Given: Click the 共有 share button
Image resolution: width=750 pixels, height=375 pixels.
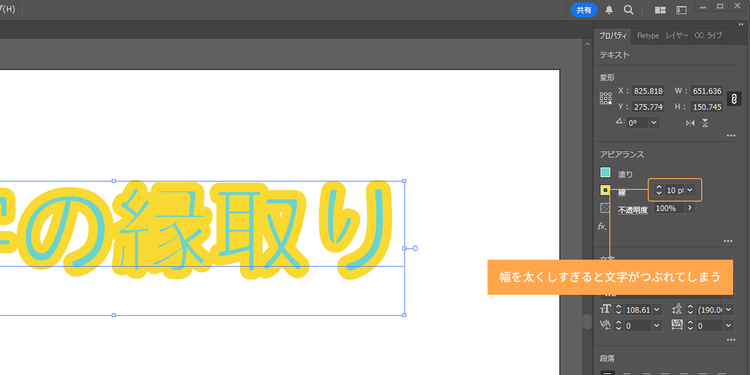Looking at the screenshot, I should pos(584,10).
